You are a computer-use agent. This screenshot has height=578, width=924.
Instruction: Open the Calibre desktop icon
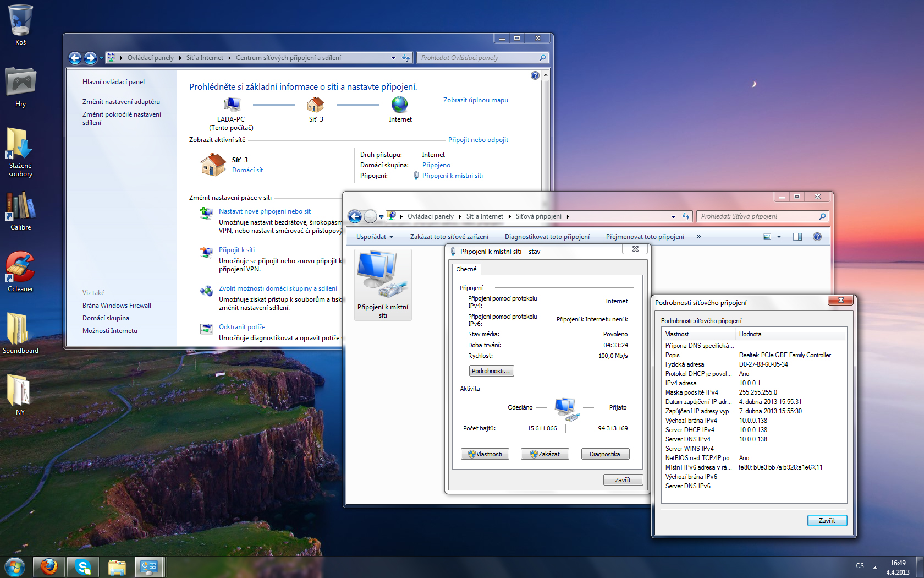point(20,209)
